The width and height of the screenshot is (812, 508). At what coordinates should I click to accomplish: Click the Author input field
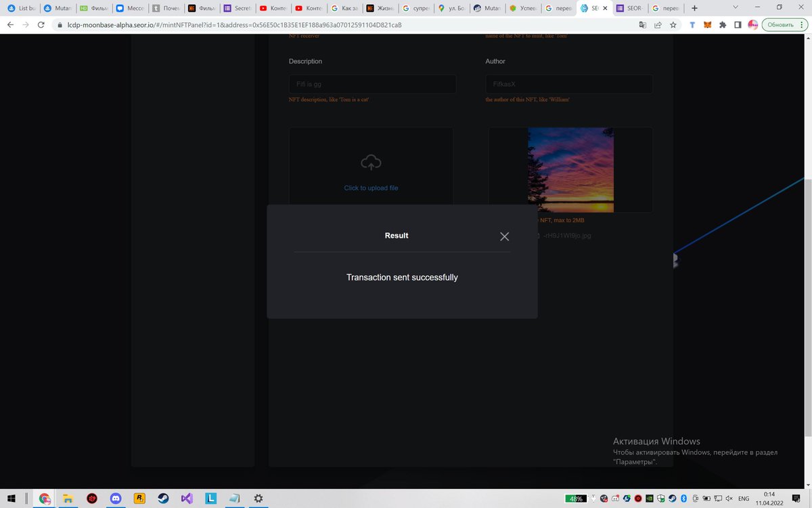(569, 84)
